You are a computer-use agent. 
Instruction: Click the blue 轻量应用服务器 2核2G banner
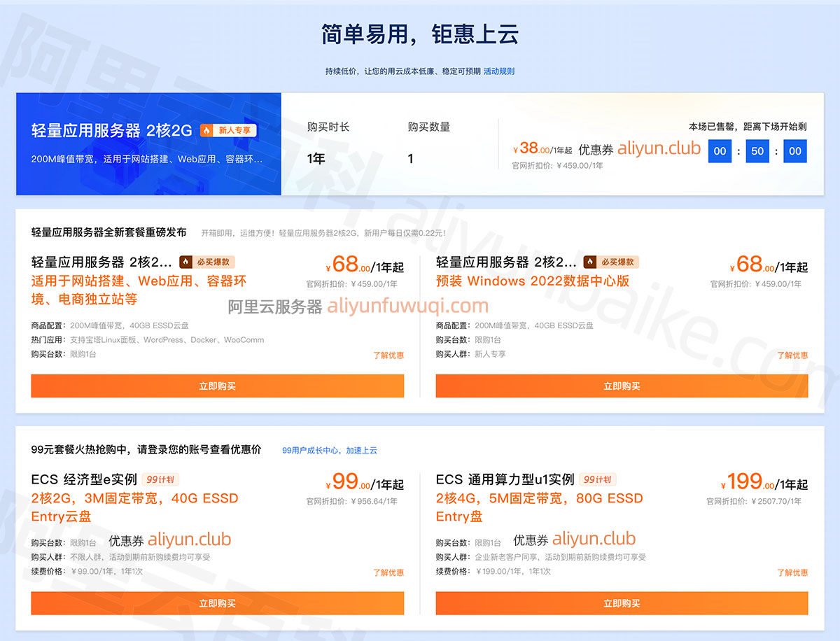[148, 144]
